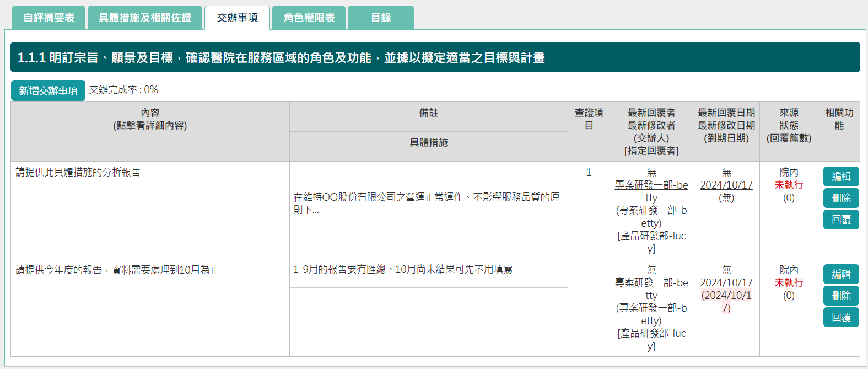Click the 新增交辦事項 button
Image resolution: width=868 pixels, height=369 pixels.
48,90
